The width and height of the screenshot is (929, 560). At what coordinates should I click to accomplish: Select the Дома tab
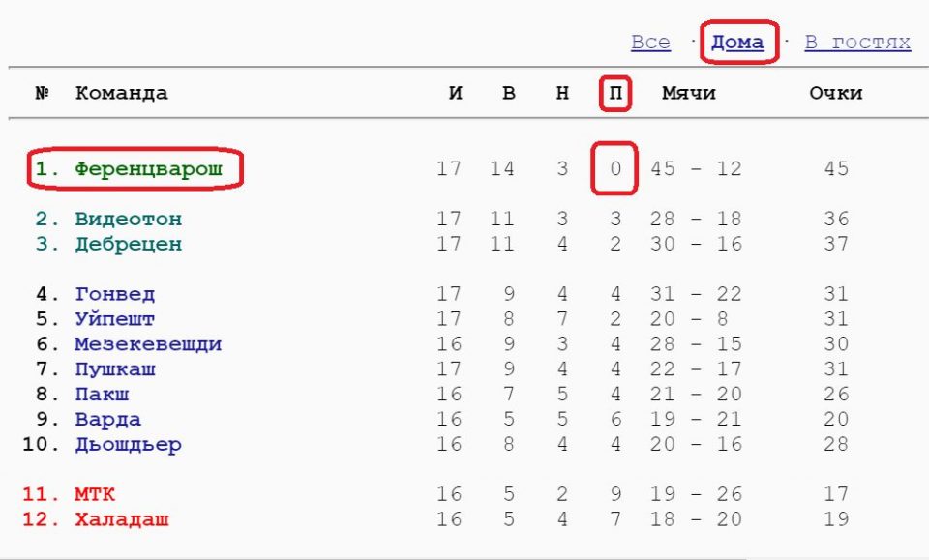pyautogui.click(x=737, y=43)
